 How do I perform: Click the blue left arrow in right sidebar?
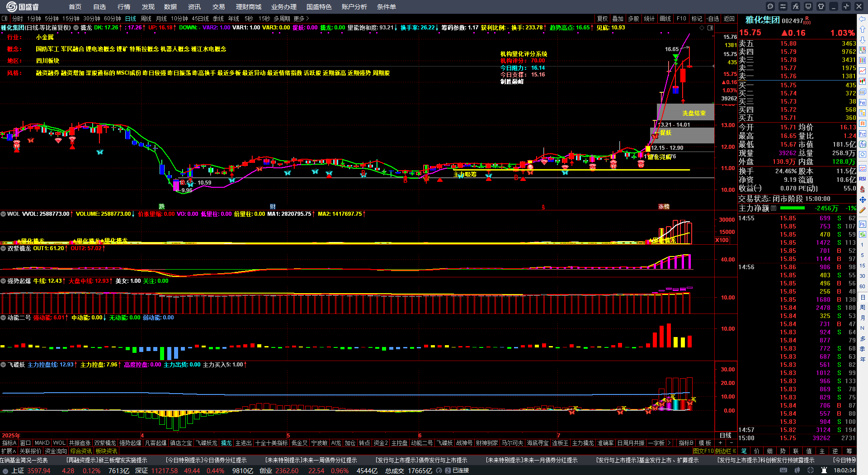863,19
